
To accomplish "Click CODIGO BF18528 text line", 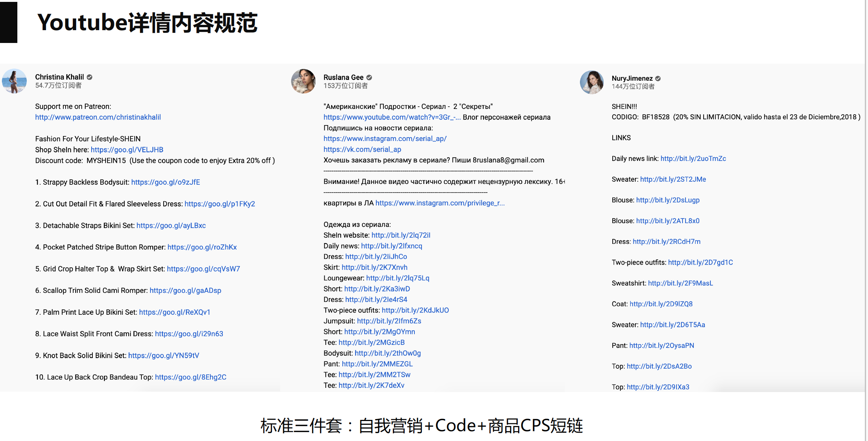I will click(x=736, y=117).
